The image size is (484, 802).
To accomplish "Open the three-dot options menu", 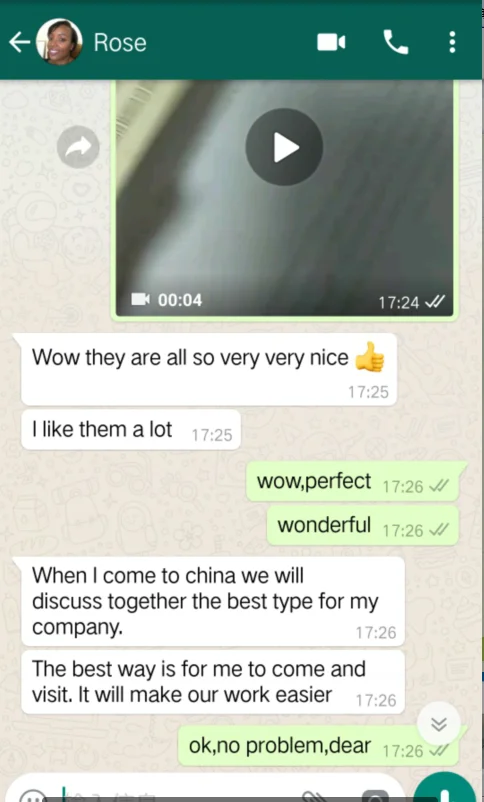I will [x=452, y=42].
